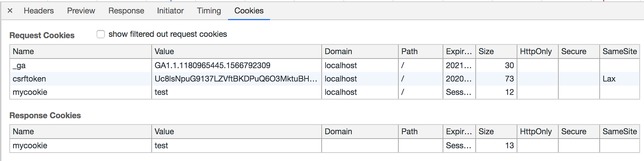Enable show filtered out request cookies
644x161 pixels.
click(101, 34)
